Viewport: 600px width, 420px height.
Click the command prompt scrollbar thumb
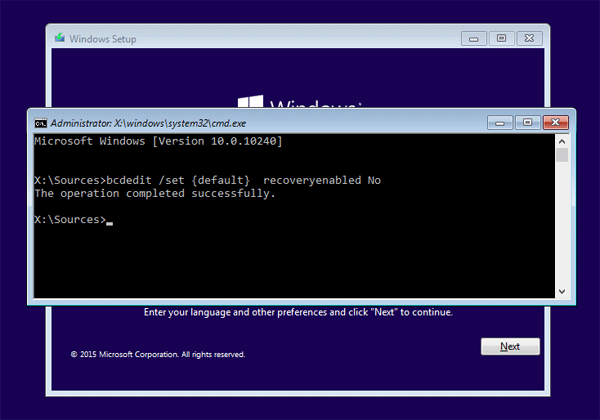562,155
